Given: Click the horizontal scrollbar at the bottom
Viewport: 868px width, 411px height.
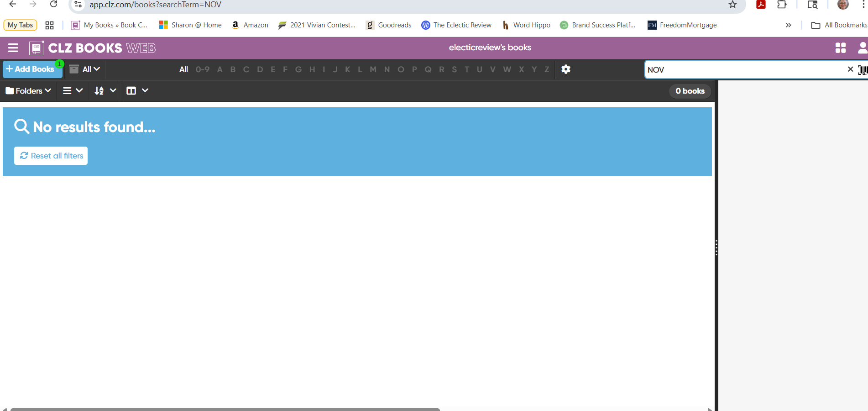Looking at the screenshot, I should click(x=225, y=409).
